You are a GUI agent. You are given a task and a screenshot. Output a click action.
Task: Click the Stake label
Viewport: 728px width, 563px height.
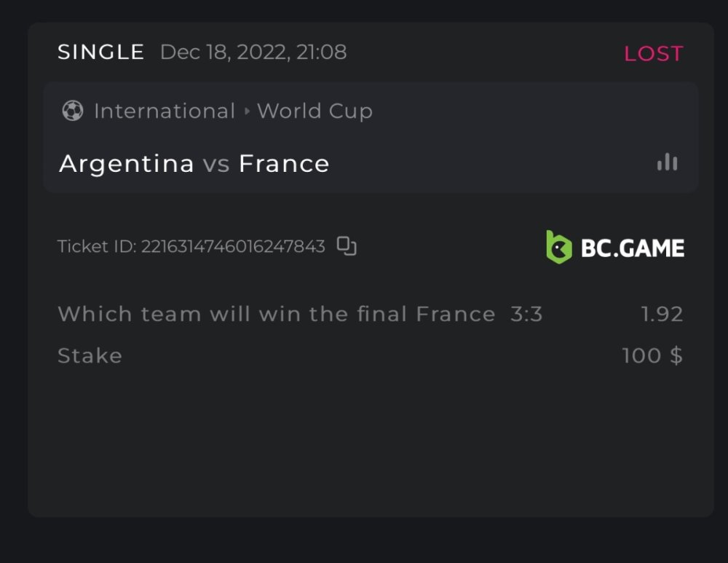click(x=90, y=355)
